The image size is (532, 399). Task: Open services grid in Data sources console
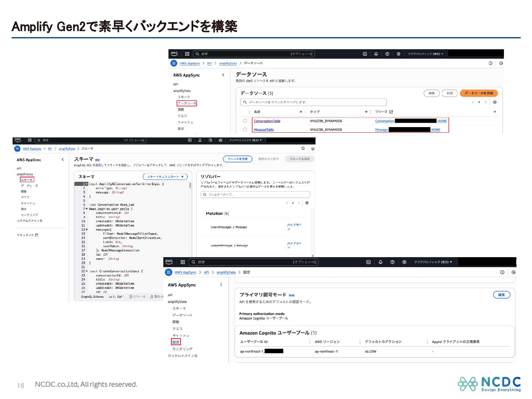[x=187, y=54]
